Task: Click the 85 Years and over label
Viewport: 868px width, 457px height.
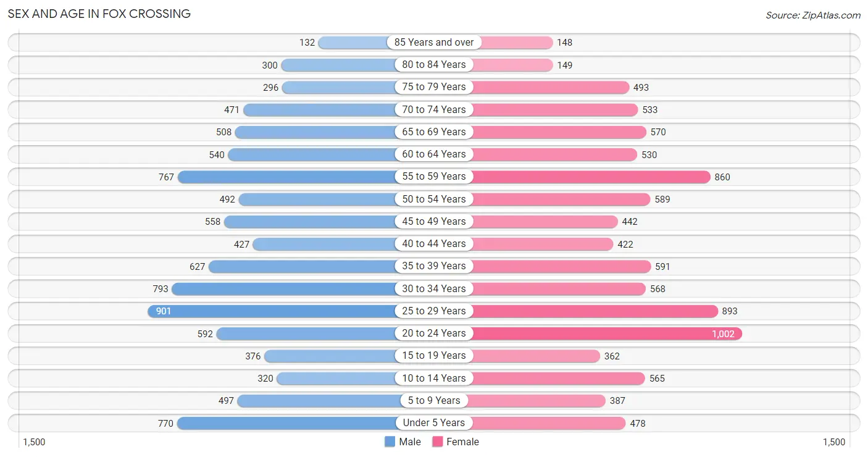Action: 434,42
